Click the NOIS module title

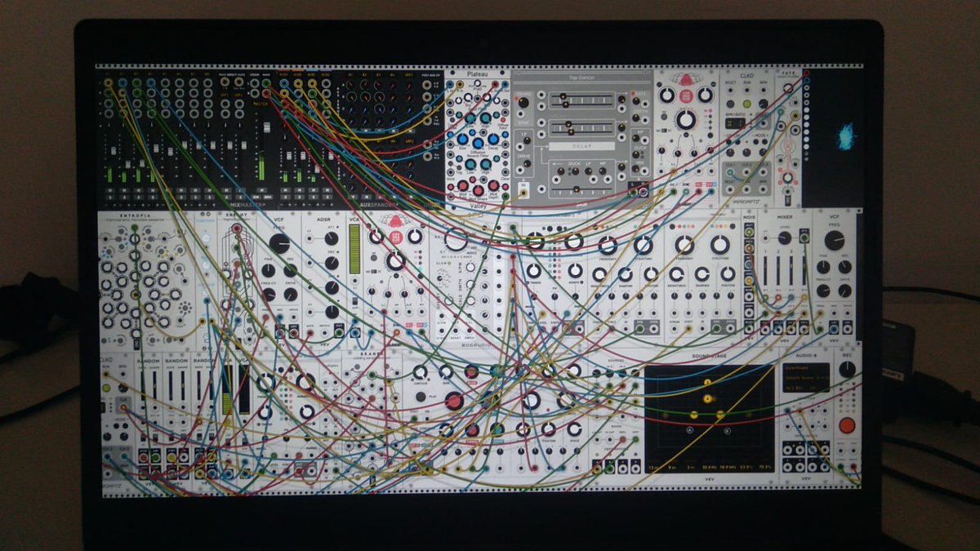click(x=749, y=216)
